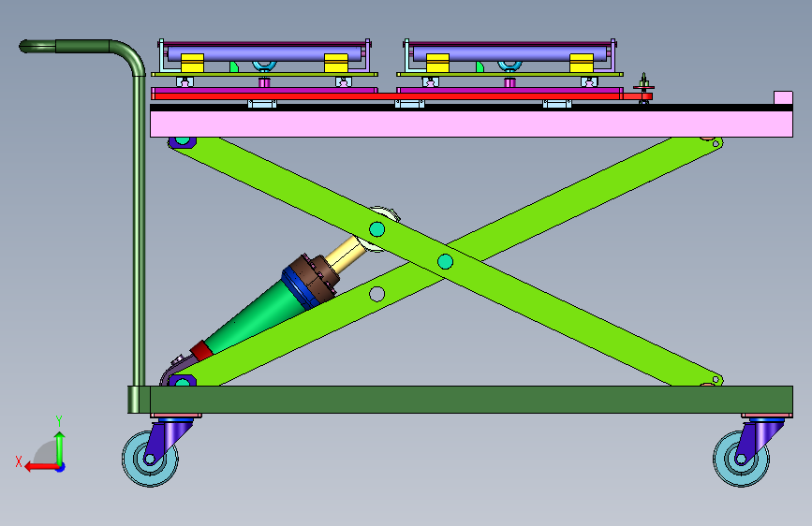Screen dimensions: 812x526
Task: Select the lower-left scissor arm pivot bracket
Action: [183, 381]
